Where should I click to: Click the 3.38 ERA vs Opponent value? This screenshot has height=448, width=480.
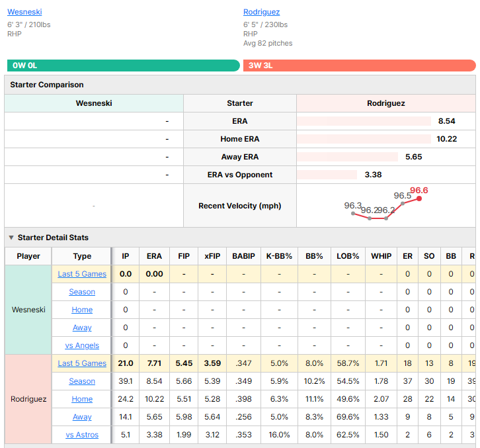point(373,175)
